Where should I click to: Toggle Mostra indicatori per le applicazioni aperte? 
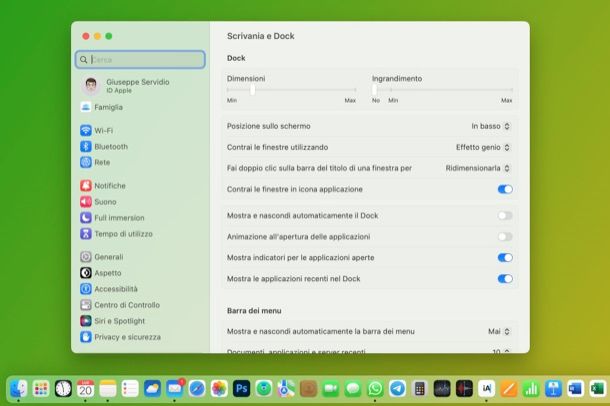pyautogui.click(x=505, y=257)
